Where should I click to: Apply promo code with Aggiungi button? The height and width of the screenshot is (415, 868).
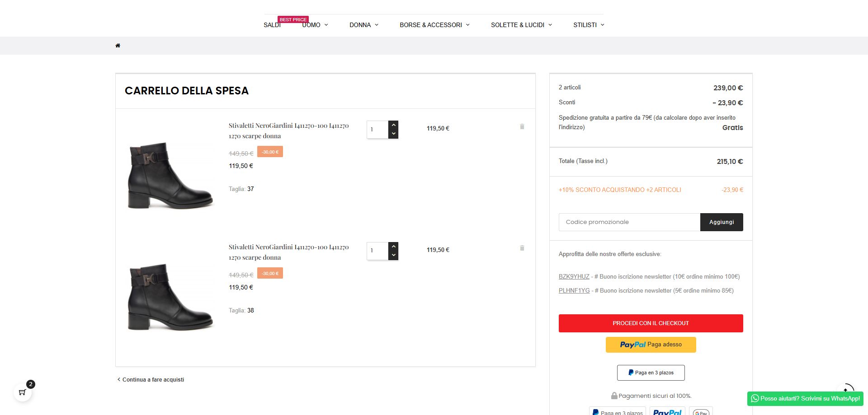(x=721, y=222)
